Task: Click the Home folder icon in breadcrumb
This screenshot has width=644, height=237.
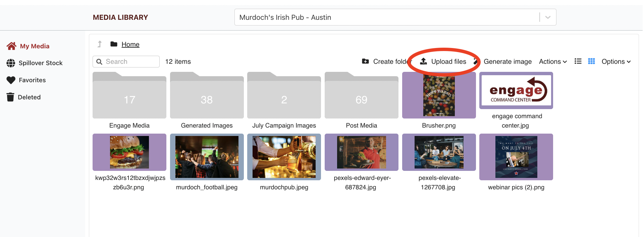Action: (x=114, y=44)
